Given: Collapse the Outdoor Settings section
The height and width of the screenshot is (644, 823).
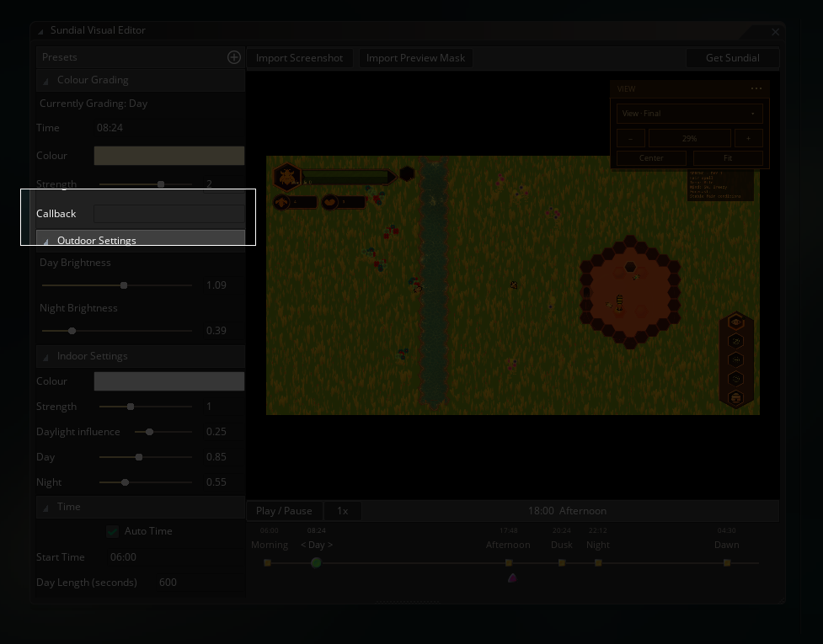Looking at the screenshot, I should coord(45,242).
